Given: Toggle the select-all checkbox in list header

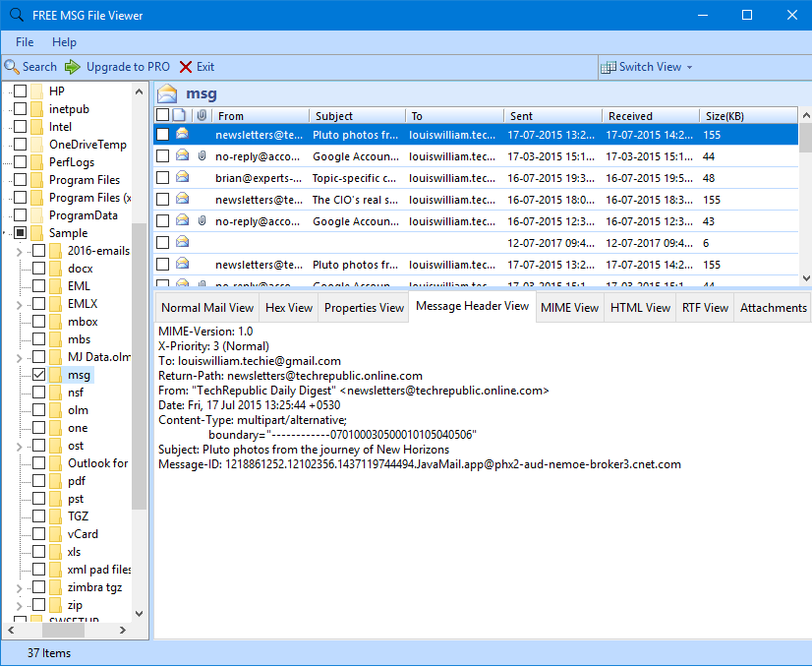Looking at the screenshot, I should click(162, 115).
